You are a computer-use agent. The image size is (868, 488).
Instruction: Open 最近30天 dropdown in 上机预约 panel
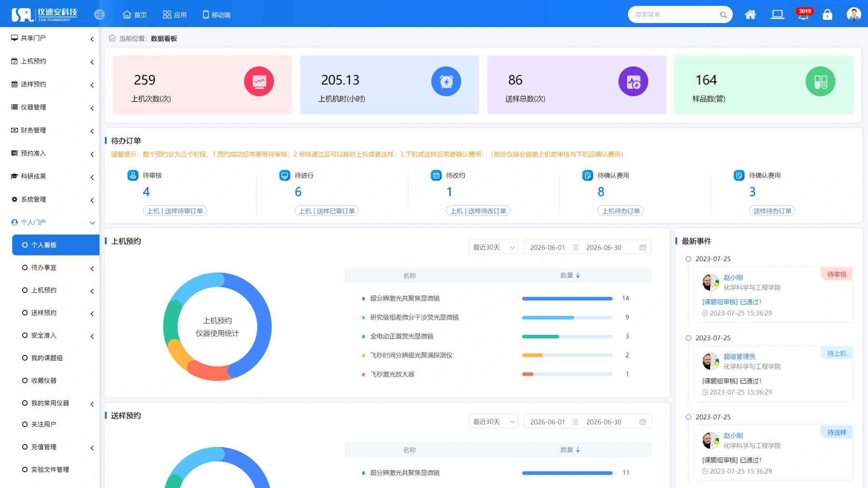493,247
